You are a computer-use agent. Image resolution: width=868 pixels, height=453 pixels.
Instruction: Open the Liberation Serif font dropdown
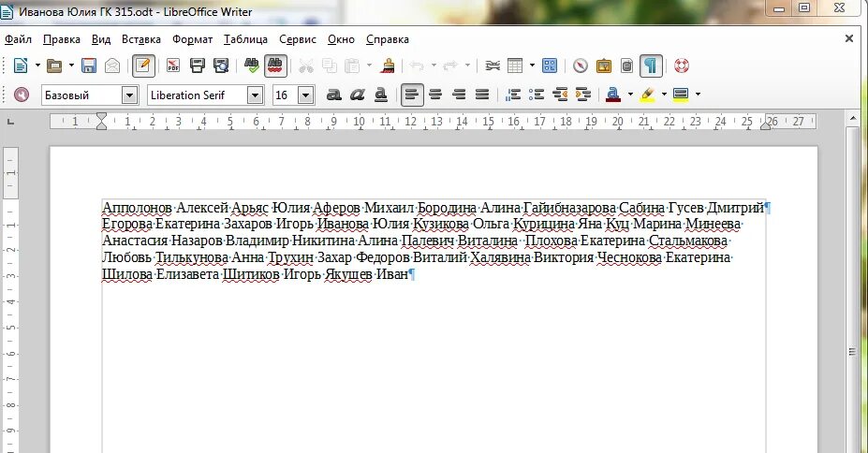pyautogui.click(x=255, y=95)
